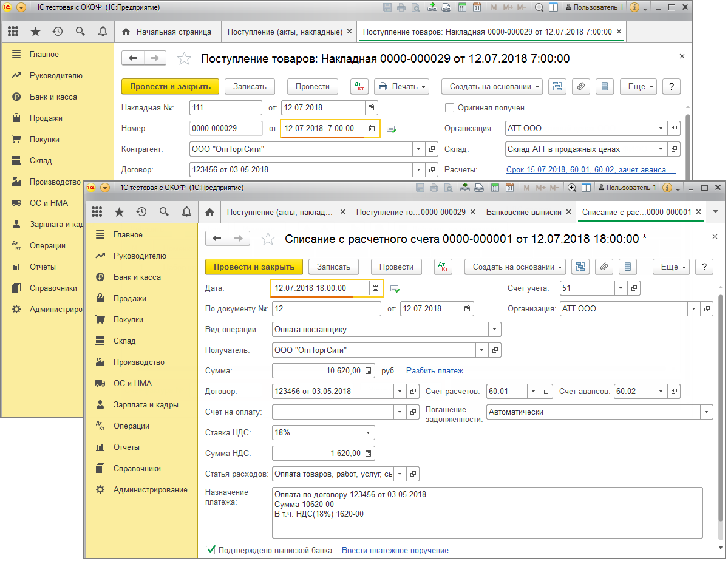Show Дт/Кт postings in Поступление товаров window
The height and width of the screenshot is (561, 728).
pyautogui.click(x=359, y=86)
